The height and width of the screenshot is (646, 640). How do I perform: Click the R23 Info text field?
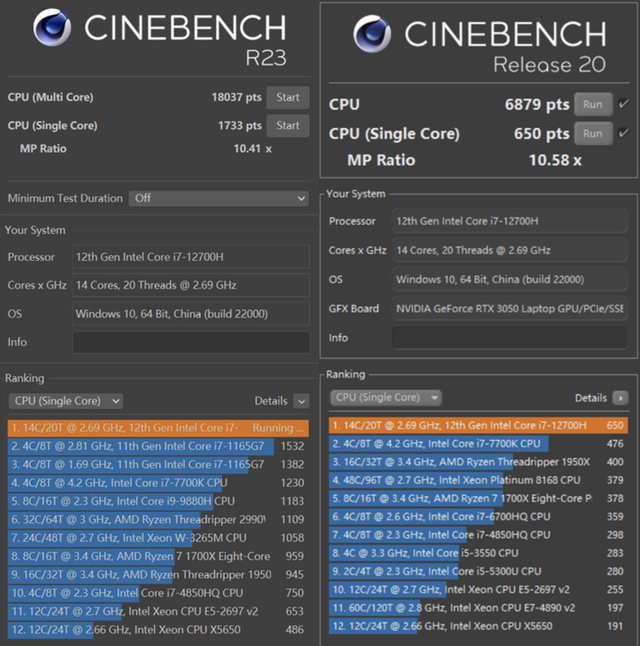(190, 342)
